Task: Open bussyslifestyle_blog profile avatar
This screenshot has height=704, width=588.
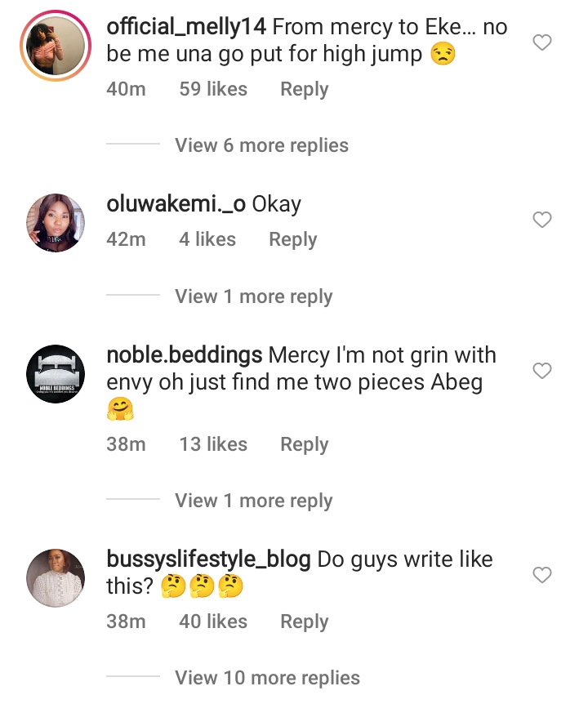Action: click(x=56, y=578)
